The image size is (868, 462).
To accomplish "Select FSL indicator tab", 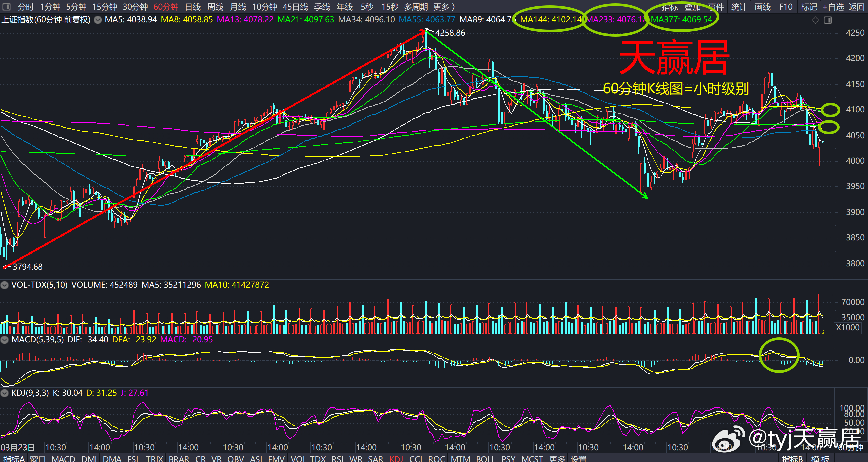I will pos(133,458).
